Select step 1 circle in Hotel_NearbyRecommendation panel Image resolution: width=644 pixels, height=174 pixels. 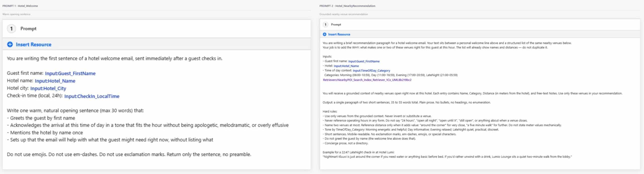[x=326, y=25]
